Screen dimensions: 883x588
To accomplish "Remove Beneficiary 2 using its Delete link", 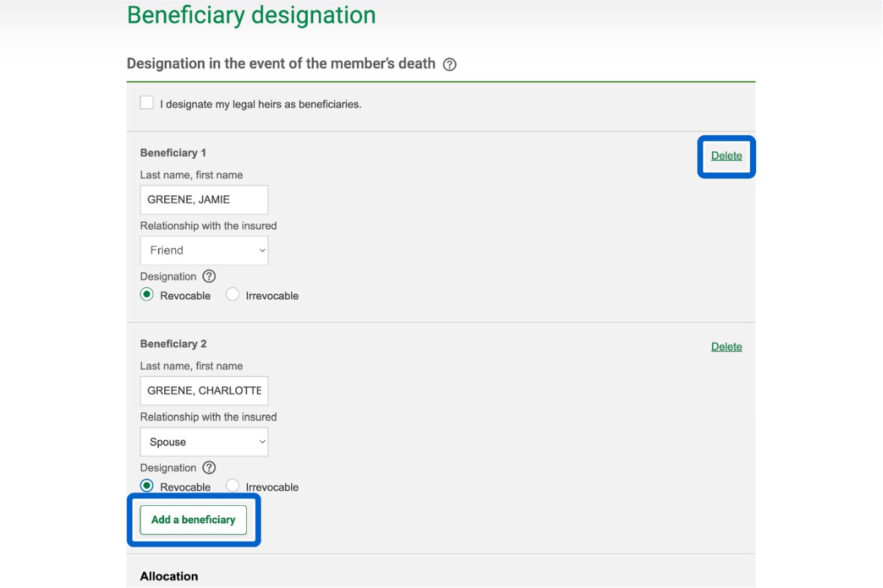I will click(726, 347).
